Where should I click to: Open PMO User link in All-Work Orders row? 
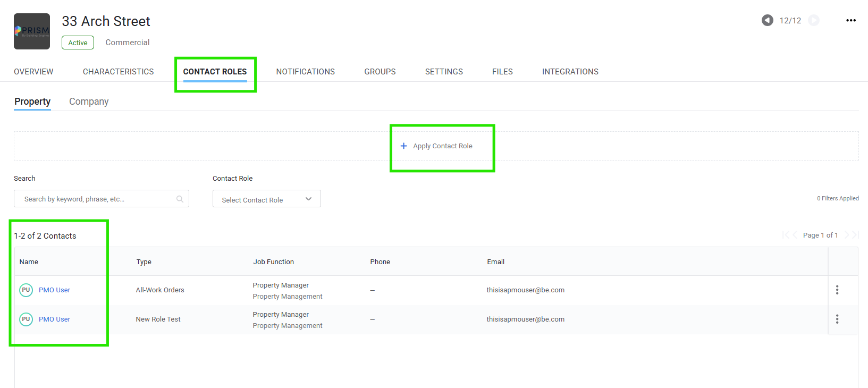pos(54,290)
